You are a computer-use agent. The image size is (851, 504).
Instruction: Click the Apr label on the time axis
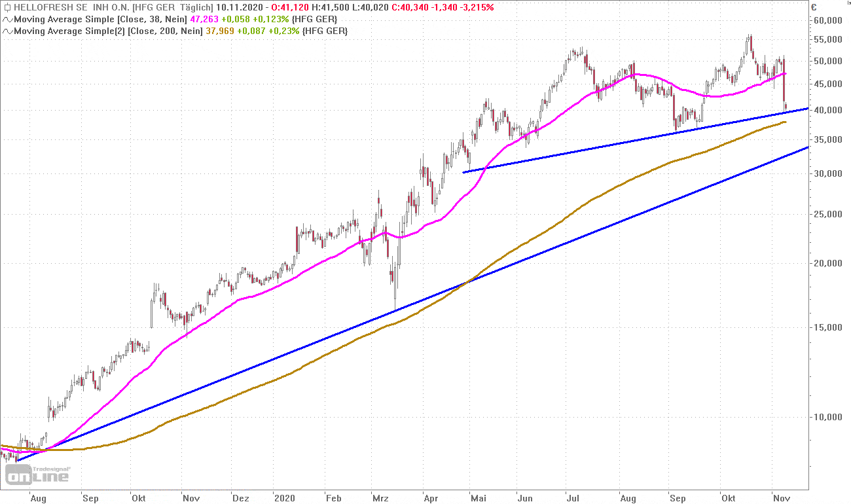[x=431, y=498]
